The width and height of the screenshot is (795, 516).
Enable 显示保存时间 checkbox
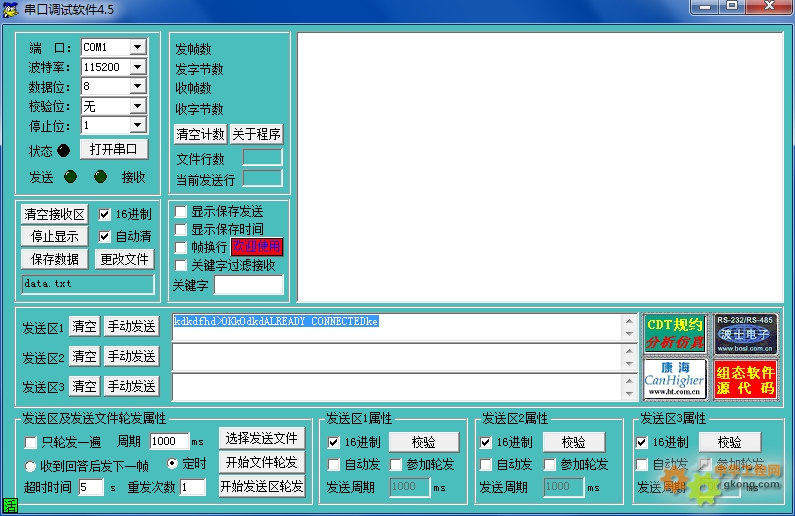[x=180, y=229]
